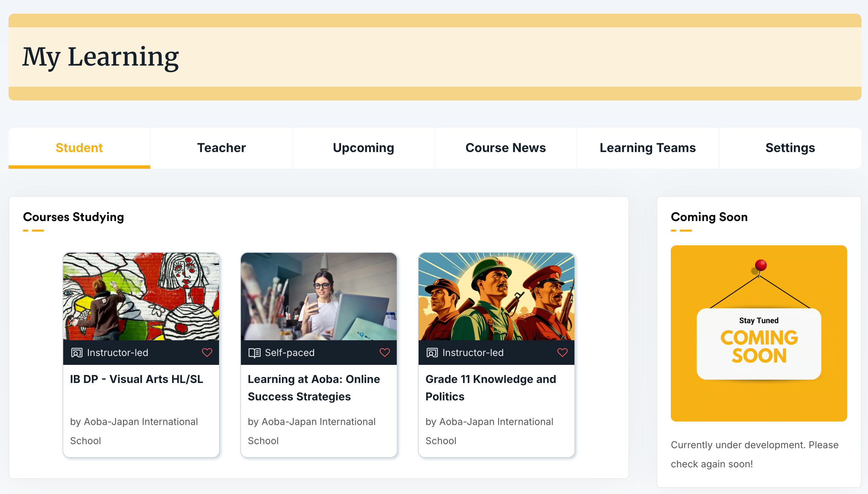Click the Coming Soon sign image

(759, 343)
